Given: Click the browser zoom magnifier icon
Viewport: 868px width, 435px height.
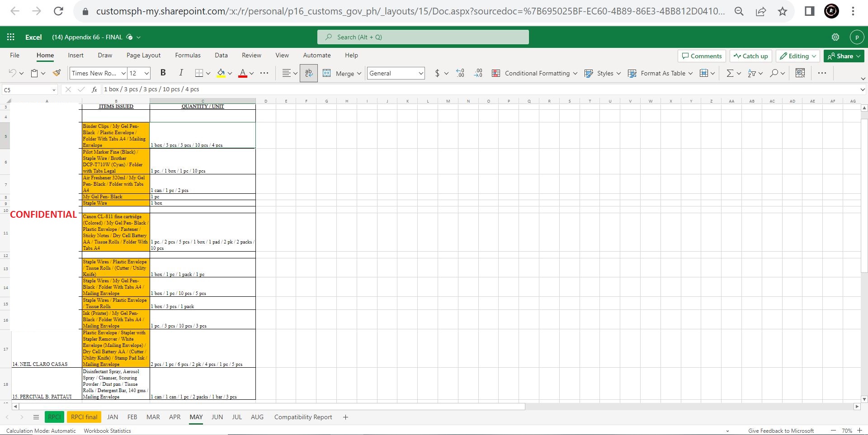Looking at the screenshot, I should click(x=739, y=11).
